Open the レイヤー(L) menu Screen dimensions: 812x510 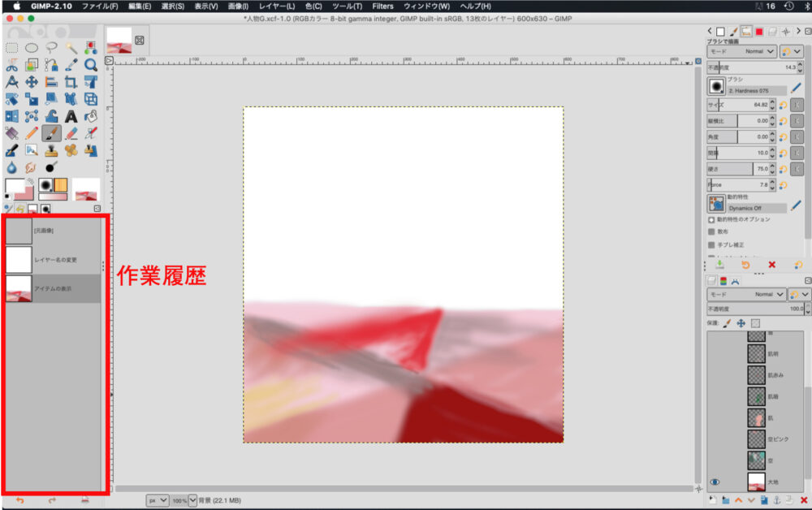(x=279, y=6)
